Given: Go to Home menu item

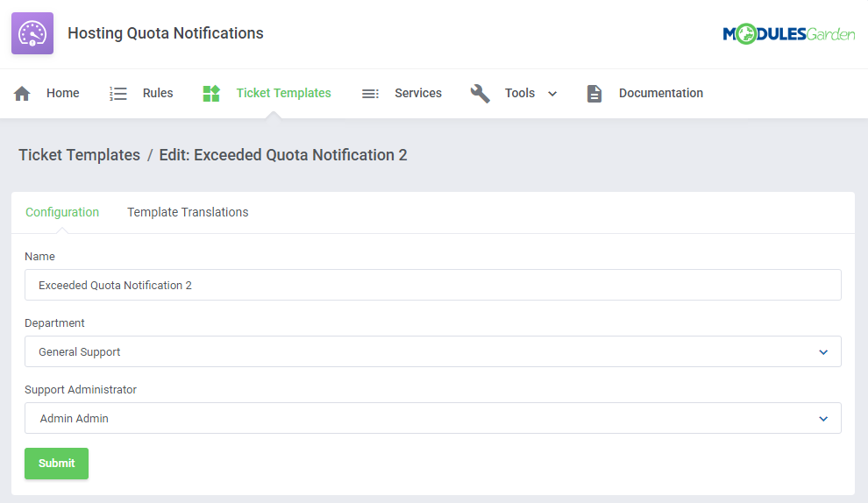Looking at the screenshot, I should click(62, 93).
